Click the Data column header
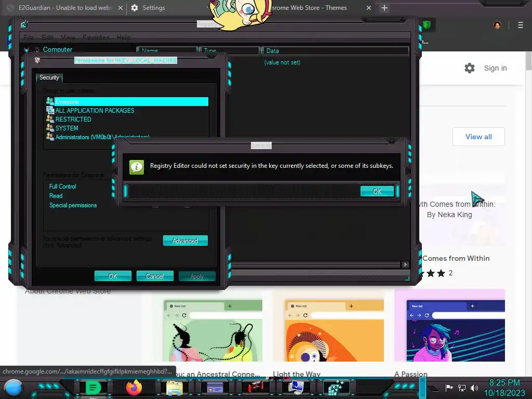 [x=335, y=50]
